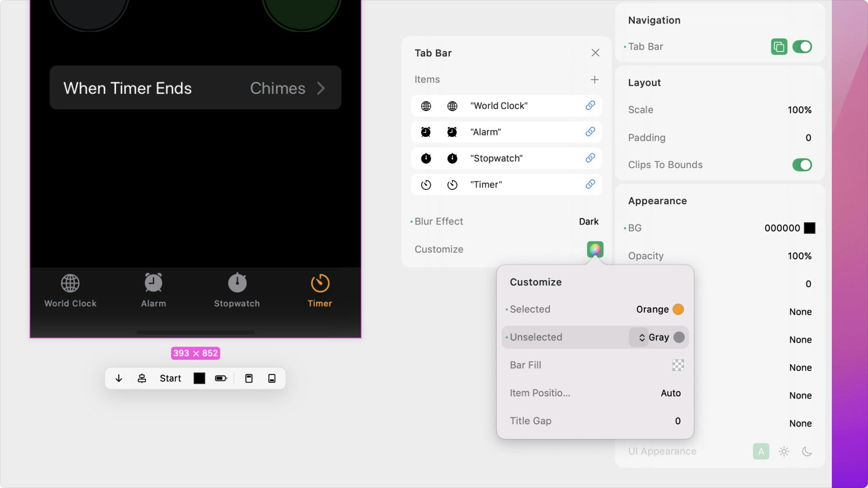Select the automatic UI Appearance button
The height and width of the screenshot is (488, 868).
tap(761, 451)
